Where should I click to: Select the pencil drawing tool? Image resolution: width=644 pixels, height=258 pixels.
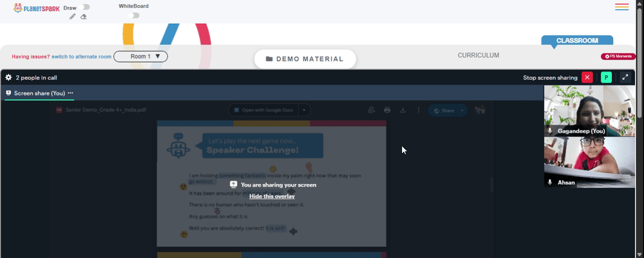click(x=72, y=17)
